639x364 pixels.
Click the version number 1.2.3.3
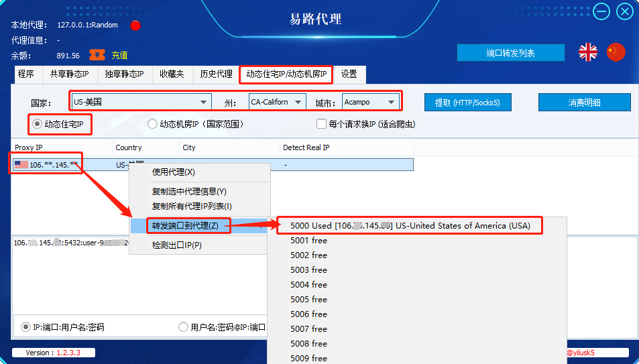(x=68, y=353)
